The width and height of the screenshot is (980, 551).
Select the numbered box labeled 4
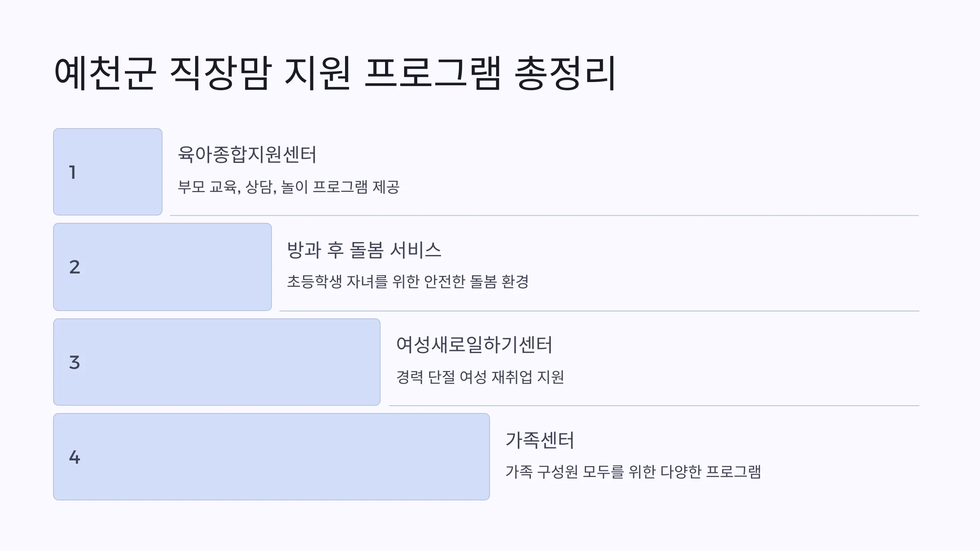[x=272, y=457]
